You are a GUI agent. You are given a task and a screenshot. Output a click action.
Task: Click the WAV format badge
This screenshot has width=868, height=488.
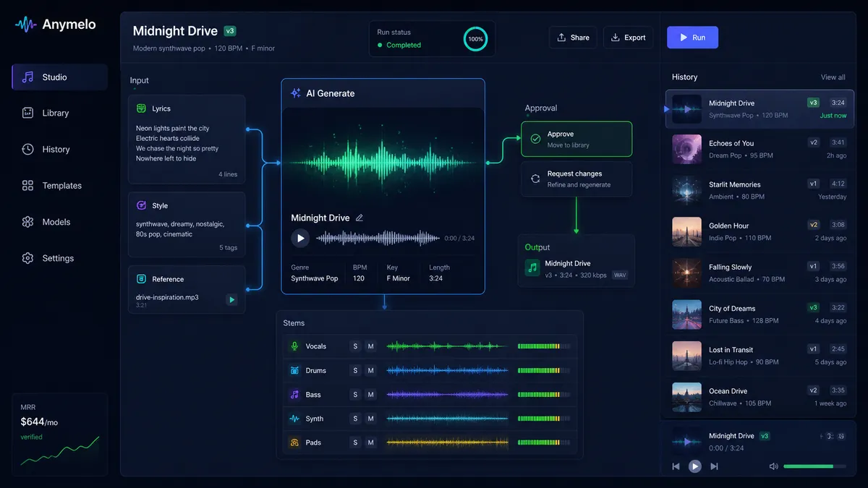[x=620, y=275]
